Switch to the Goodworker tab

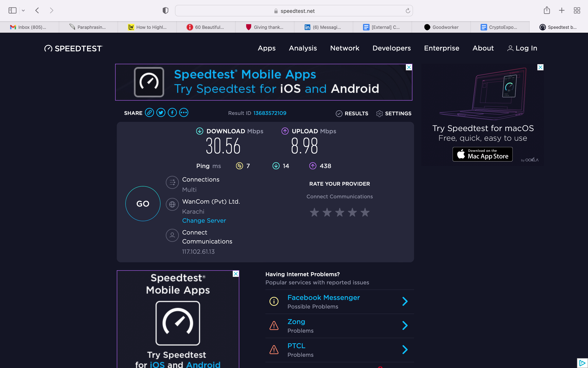pos(441,27)
